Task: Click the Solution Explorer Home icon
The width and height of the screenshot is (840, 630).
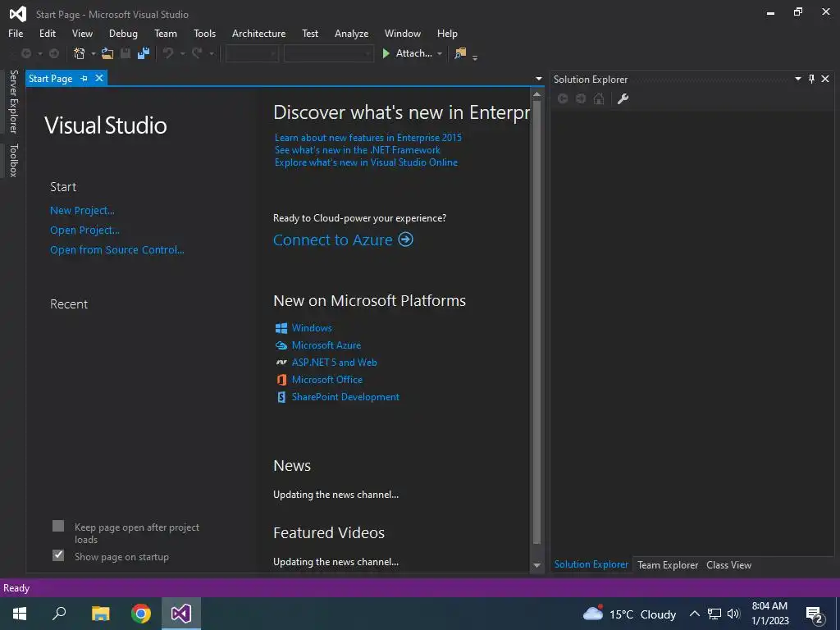Action: point(599,98)
